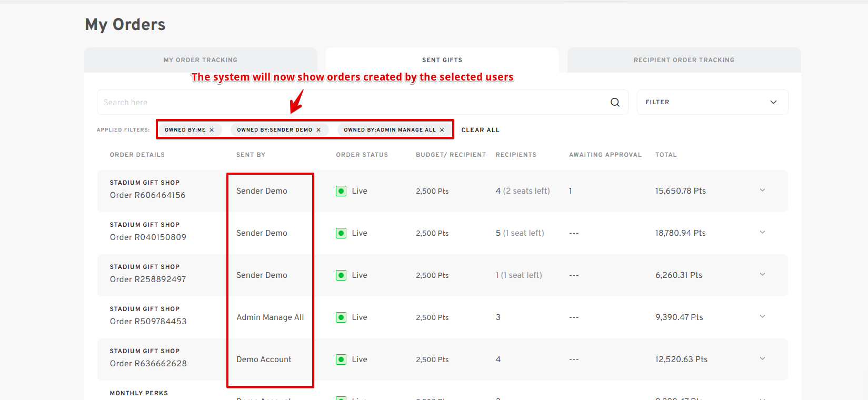The image size is (868, 400).
Task: Remove the 'Owned by: Me' filter
Action: 212,130
